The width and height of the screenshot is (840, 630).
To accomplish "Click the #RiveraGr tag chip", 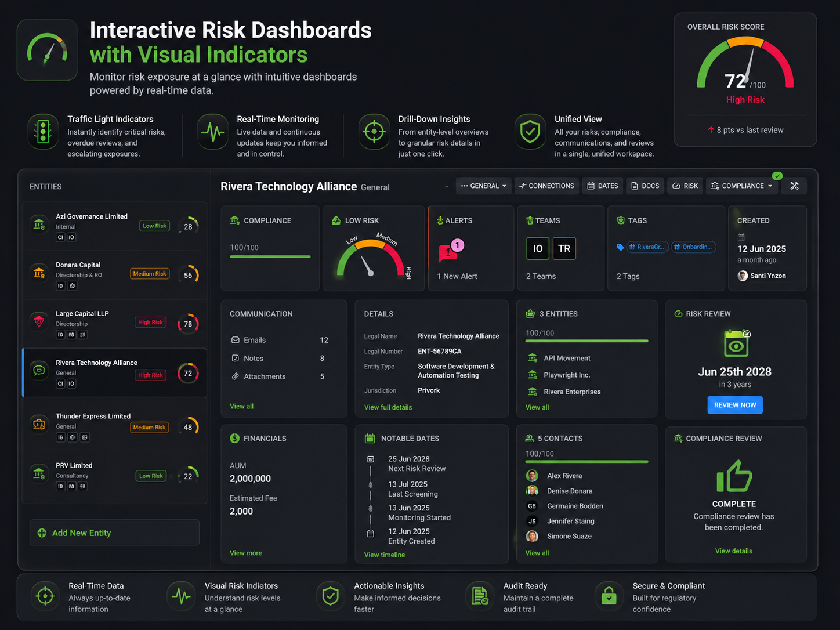I will coord(647,247).
